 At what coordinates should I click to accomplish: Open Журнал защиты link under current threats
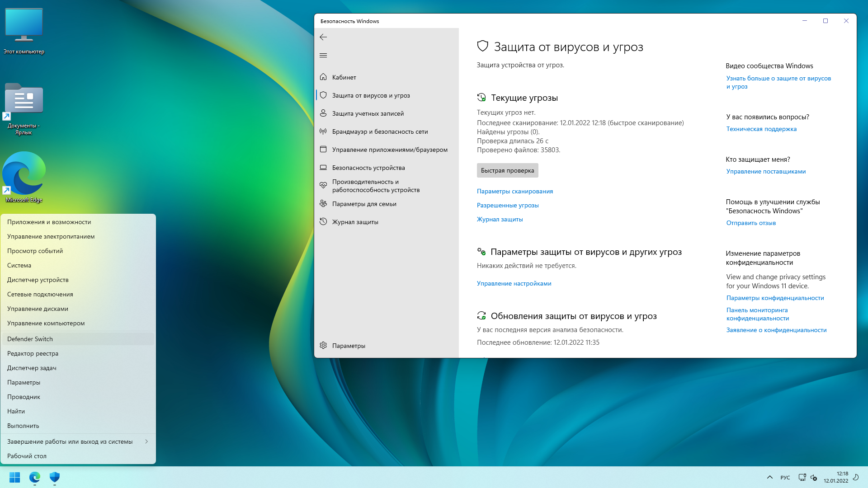(500, 219)
